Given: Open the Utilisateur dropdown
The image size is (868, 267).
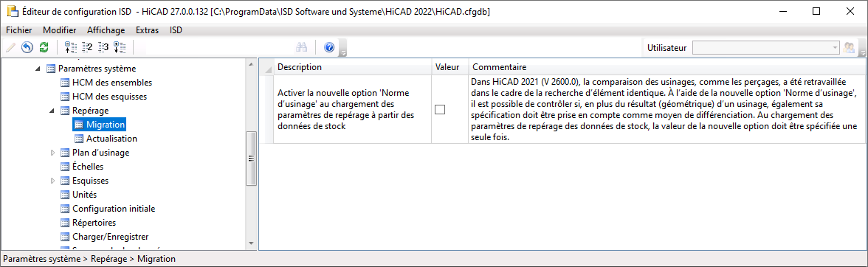Looking at the screenshot, I should (x=766, y=47).
